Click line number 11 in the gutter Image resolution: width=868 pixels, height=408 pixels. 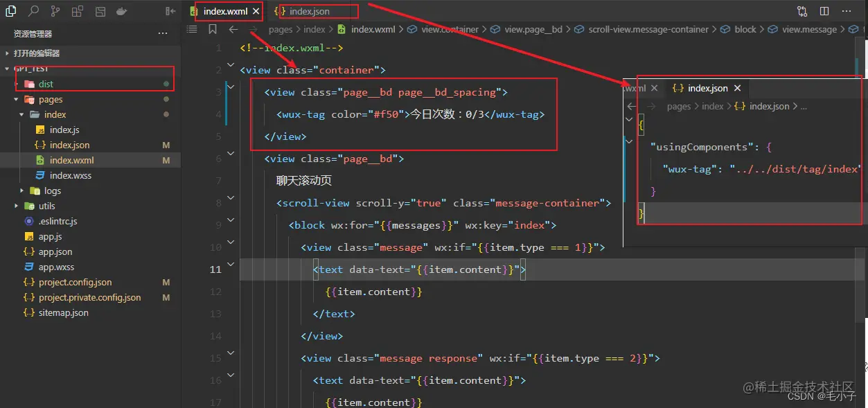(215, 269)
